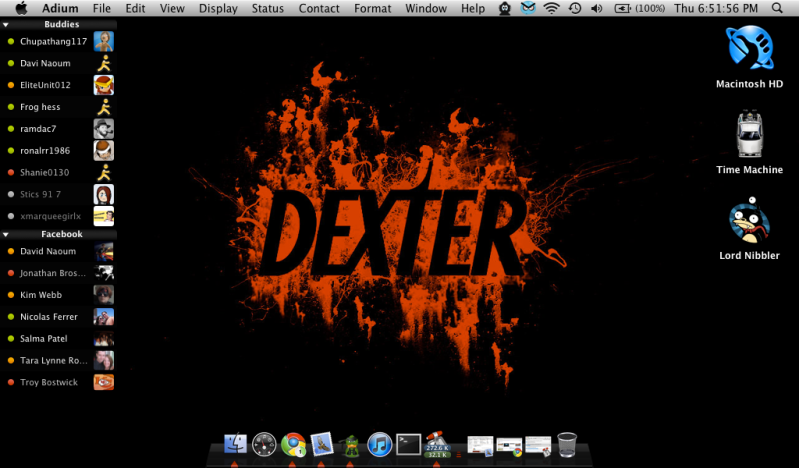This screenshot has width=799, height=468.
Task: Select the Lord Nibbler desktop icon
Action: [x=749, y=220]
